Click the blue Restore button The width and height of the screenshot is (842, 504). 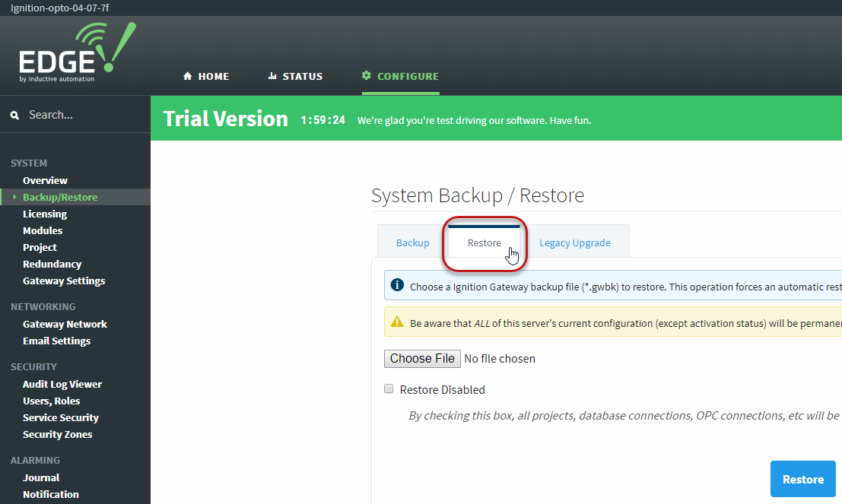[x=802, y=479]
